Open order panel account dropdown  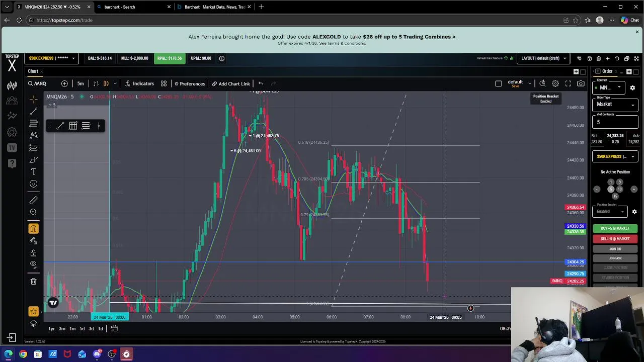[x=615, y=156]
